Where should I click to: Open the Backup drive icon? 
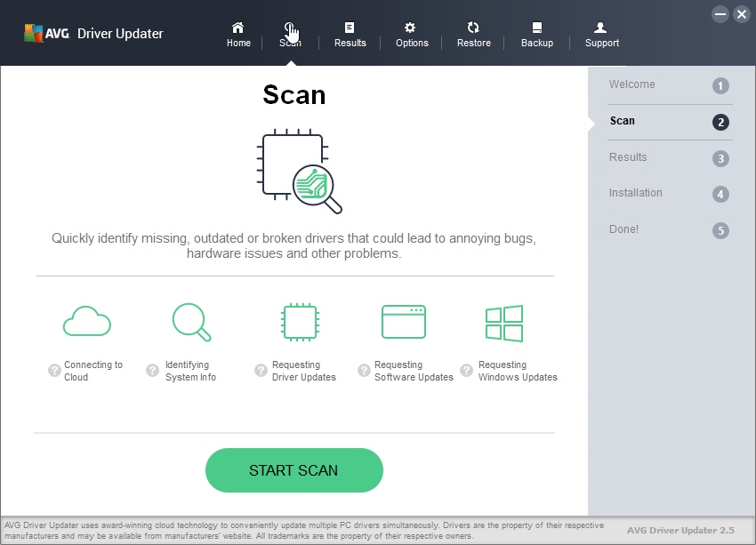[x=537, y=28]
